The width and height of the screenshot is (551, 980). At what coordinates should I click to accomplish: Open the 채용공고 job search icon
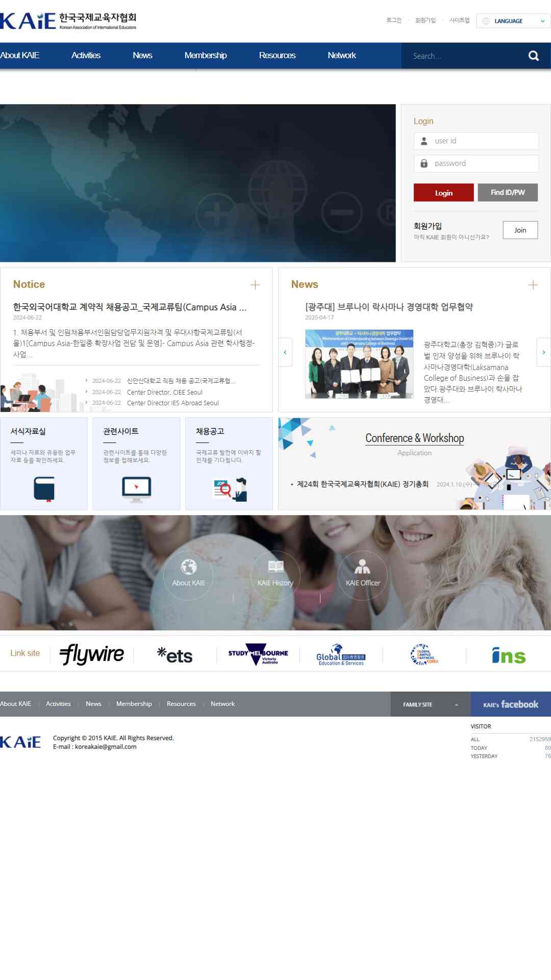click(230, 489)
